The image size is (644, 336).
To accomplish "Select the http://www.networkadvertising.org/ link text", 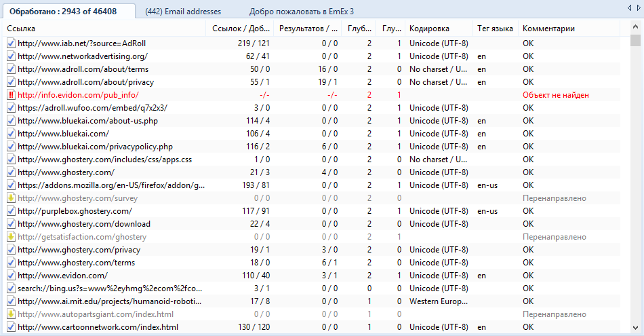I will click(83, 56).
